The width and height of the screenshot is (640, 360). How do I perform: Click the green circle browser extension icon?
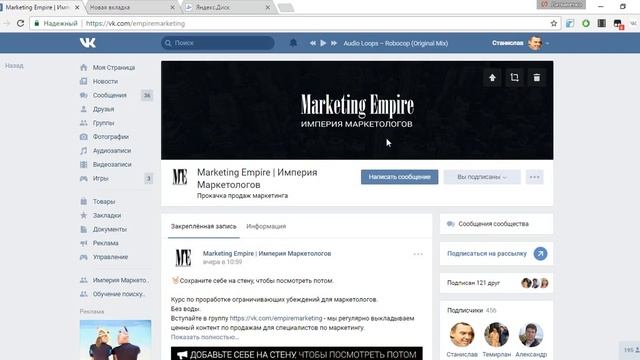[x=586, y=23]
